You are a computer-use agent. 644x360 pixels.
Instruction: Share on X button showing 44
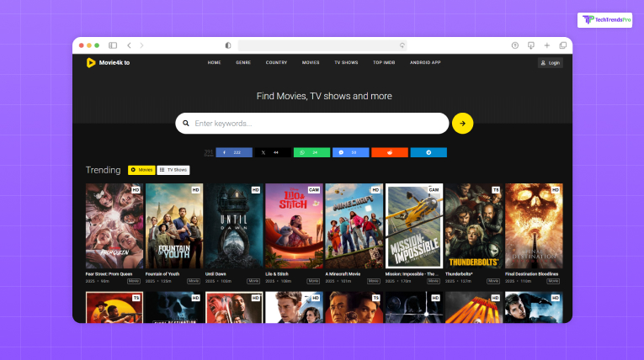pos(273,152)
